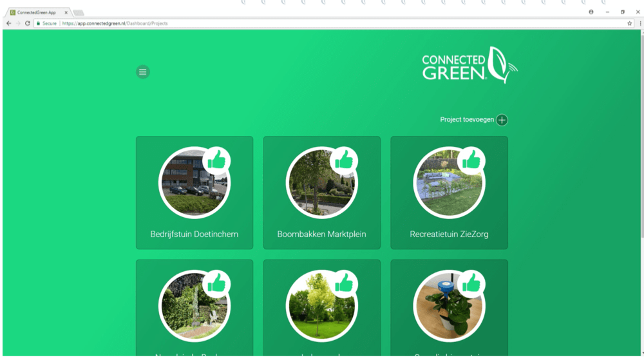Click thumbs-up badge on potted plant card
This screenshot has width=644, height=362.
tap(471, 284)
